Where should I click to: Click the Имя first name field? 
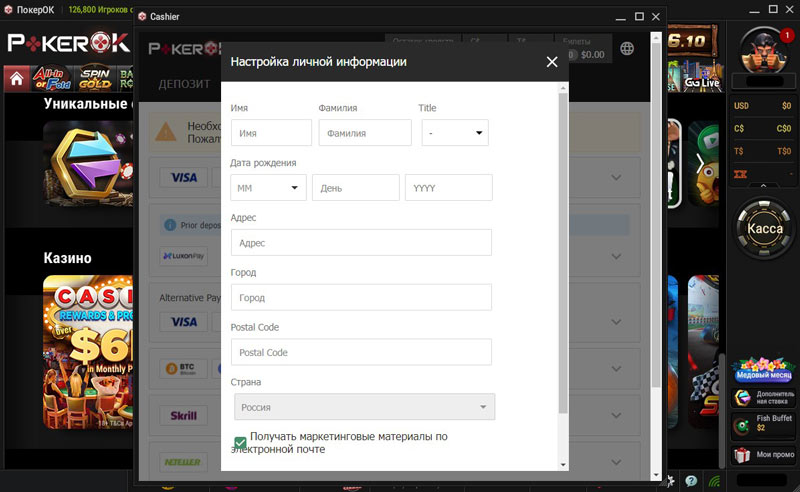271,133
